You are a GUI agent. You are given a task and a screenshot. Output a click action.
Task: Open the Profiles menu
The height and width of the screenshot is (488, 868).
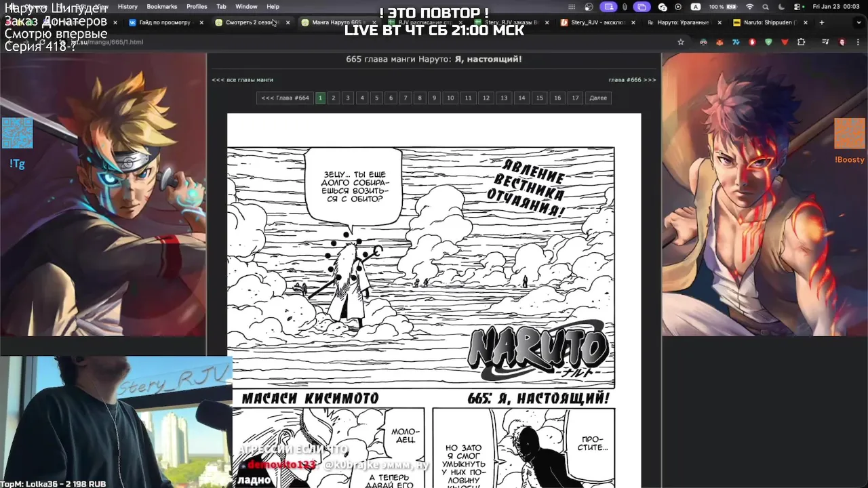[197, 7]
